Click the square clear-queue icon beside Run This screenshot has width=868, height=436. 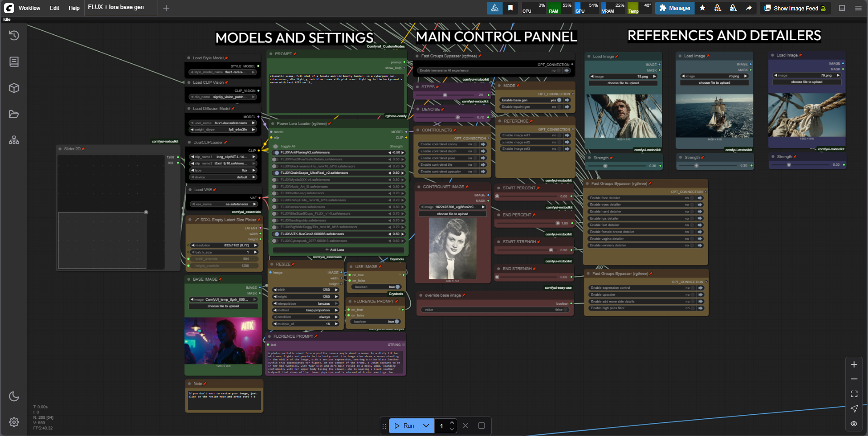click(x=481, y=426)
